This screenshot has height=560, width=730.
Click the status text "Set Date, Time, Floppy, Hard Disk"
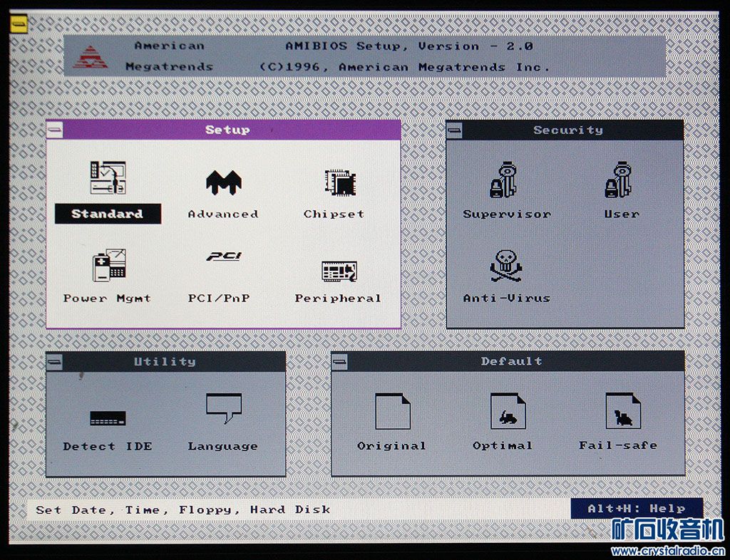pos(183,509)
